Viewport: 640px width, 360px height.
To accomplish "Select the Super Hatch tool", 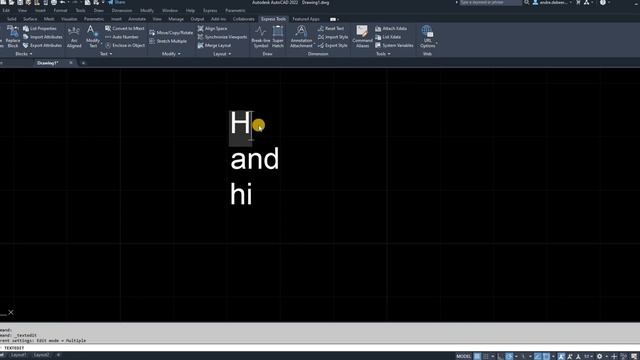I will click(x=278, y=37).
